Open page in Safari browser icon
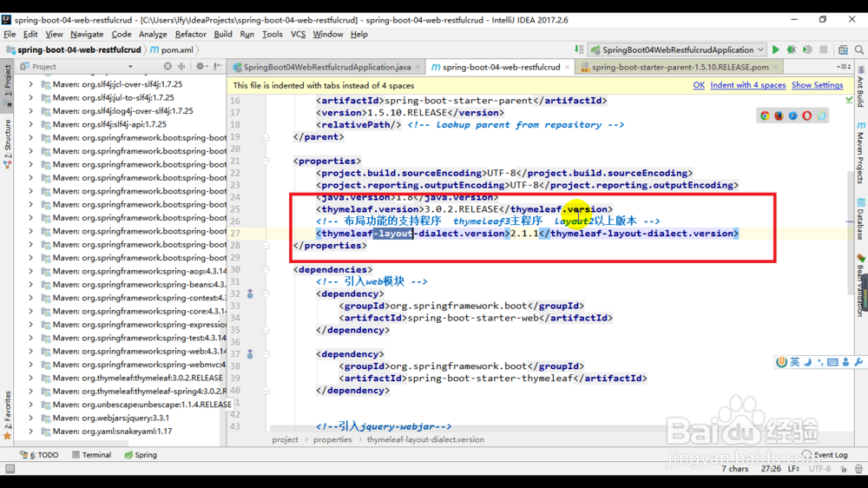Viewport: 868px width, 488px height. 792,115
